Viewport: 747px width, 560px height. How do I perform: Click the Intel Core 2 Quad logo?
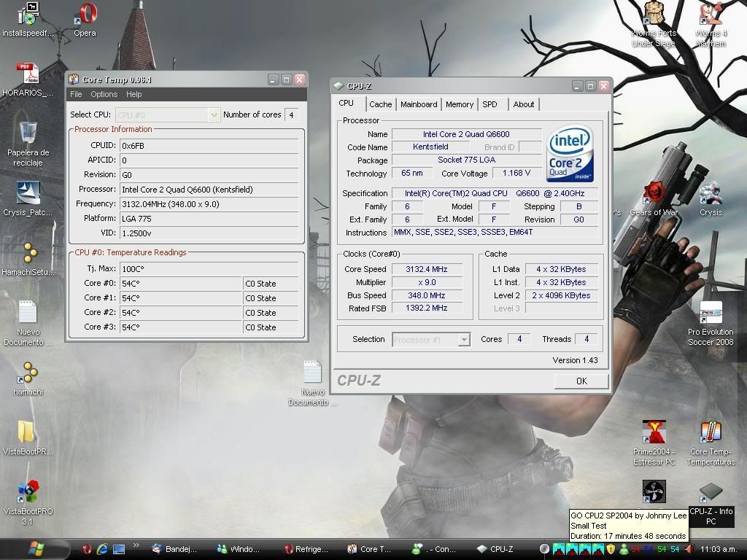pyautogui.click(x=570, y=153)
